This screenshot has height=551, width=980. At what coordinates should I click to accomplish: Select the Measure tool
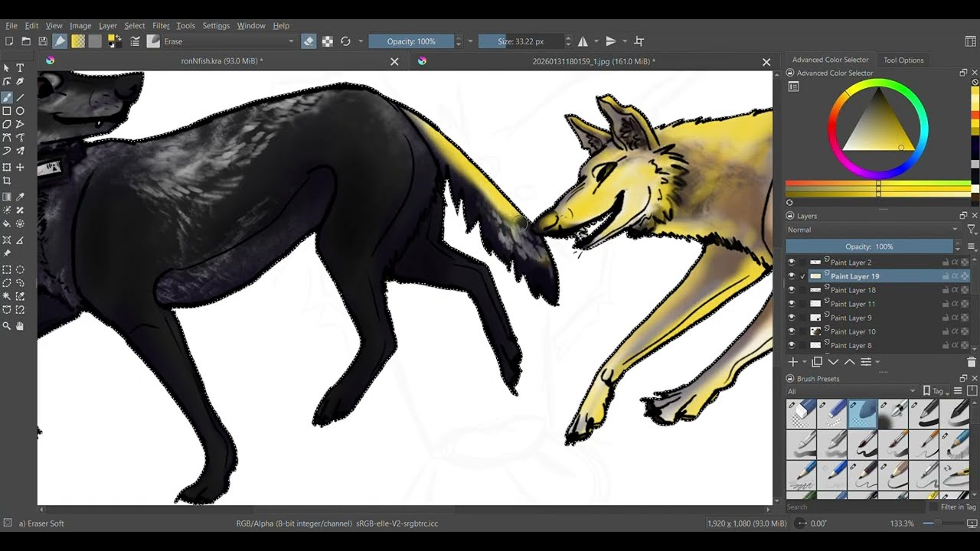[21, 240]
